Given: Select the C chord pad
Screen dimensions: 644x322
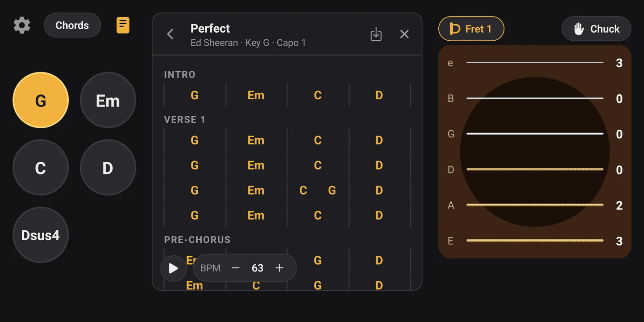Looking at the screenshot, I should [41, 168].
